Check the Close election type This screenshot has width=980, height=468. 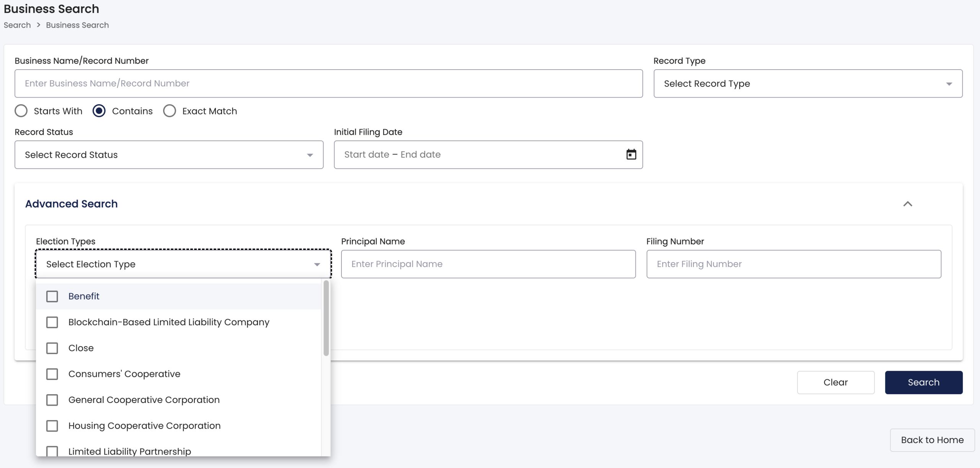click(52, 348)
